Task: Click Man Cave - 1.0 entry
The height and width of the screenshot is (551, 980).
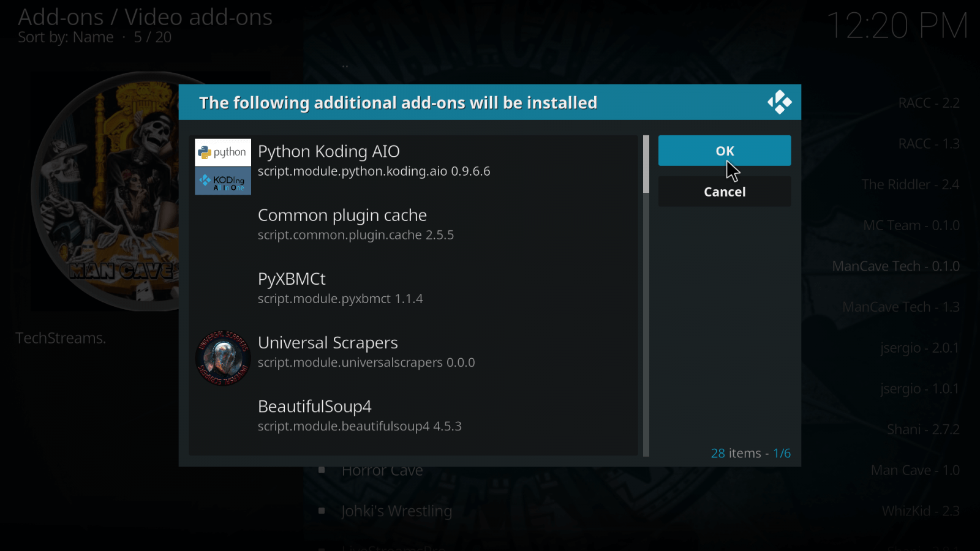Action: 915,470
